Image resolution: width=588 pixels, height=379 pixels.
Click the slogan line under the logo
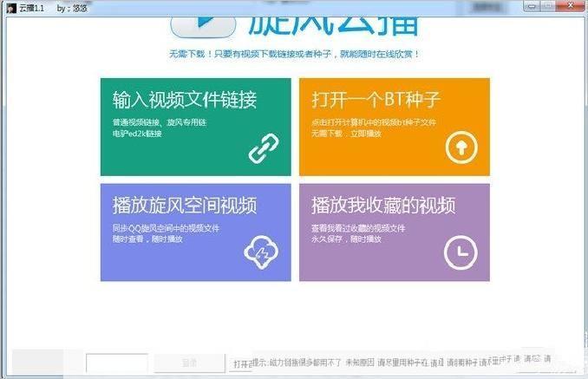pos(294,54)
